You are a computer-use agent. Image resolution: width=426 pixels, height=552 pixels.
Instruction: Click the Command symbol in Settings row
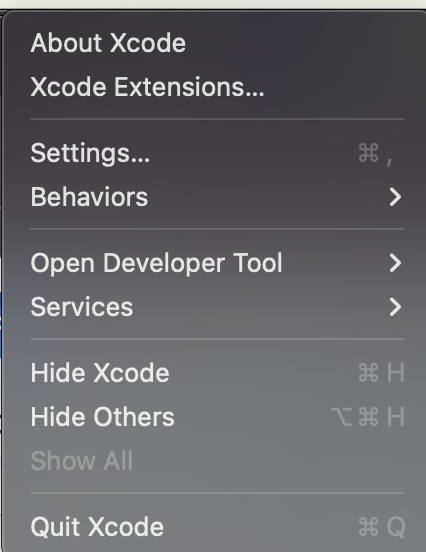(x=369, y=153)
